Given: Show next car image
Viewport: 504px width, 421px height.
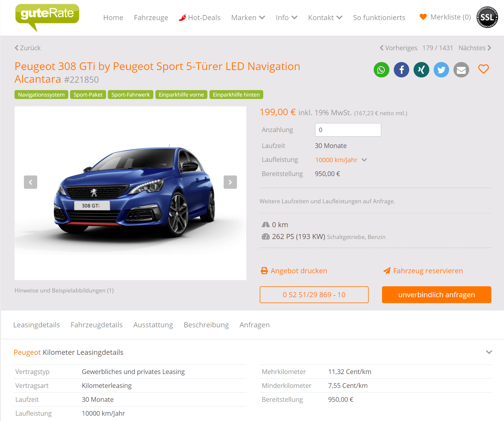Looking at the screenshot, I should pyautogui.click(x=230, y=182).
